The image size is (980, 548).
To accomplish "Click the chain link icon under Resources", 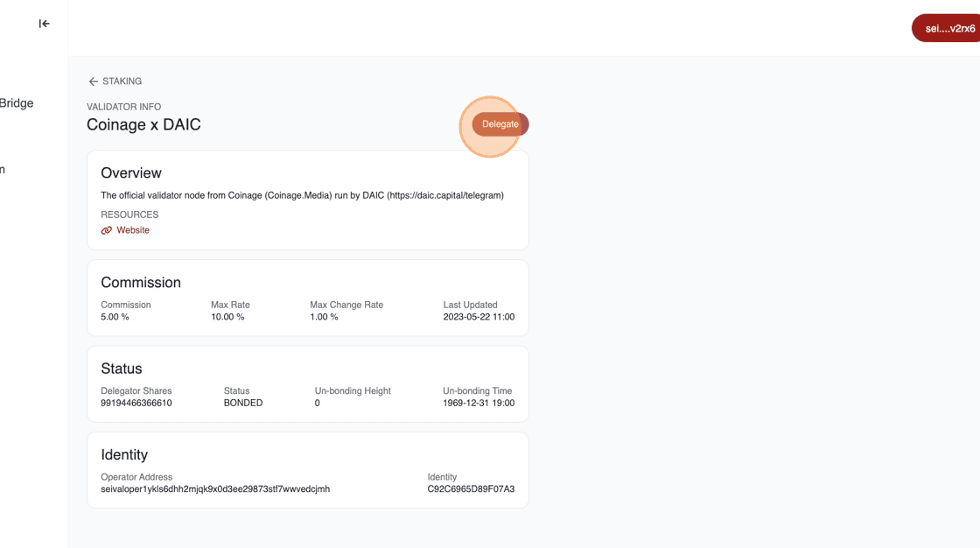I will pos(107,230).
